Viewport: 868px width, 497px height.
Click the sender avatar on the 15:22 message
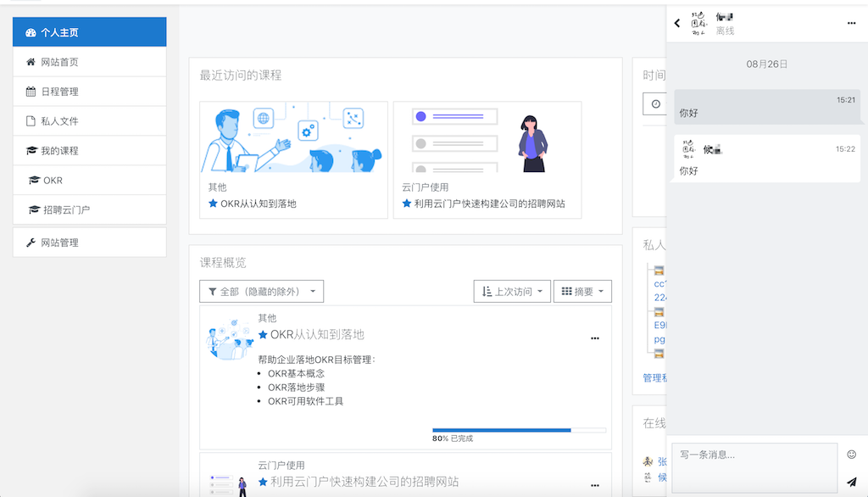tap(688, 149)
